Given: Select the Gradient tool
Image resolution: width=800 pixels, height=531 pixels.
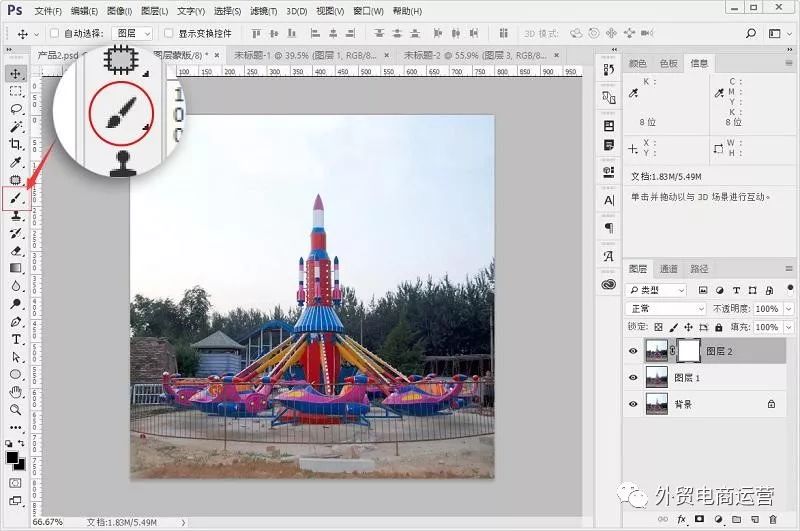Looking at the screenshot, I should coord(15,268).
